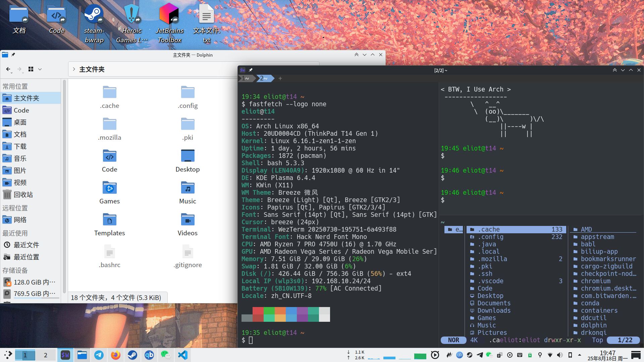Toggle keep-above for Dolphin window
Screen dimensions: 644x362
[x=357, y=55]
